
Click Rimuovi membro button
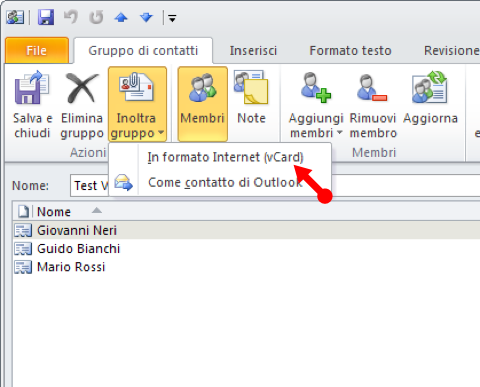point(373,105)
